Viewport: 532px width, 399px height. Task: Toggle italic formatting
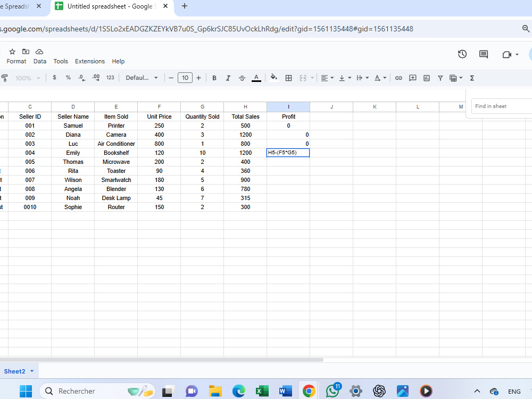coord(228,78)
